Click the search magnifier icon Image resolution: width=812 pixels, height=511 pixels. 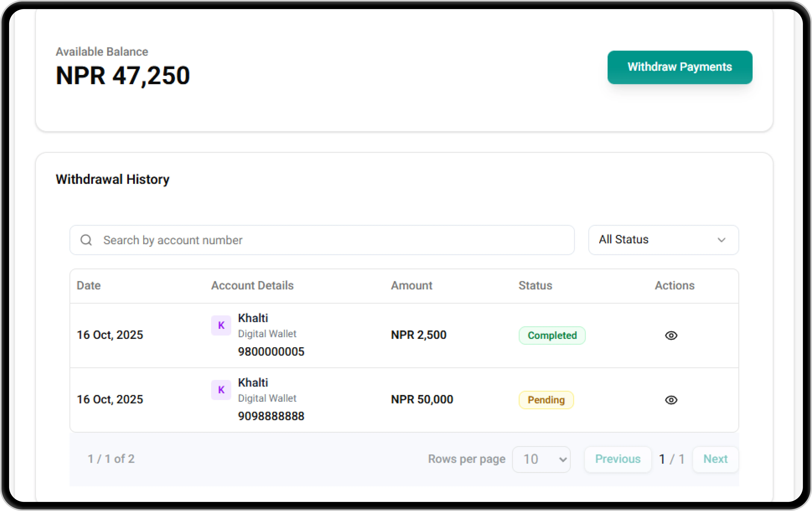[x=86, y=240]
